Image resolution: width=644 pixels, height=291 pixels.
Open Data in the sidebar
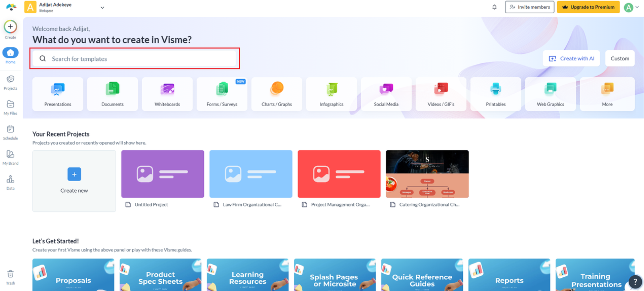[10, 182]
